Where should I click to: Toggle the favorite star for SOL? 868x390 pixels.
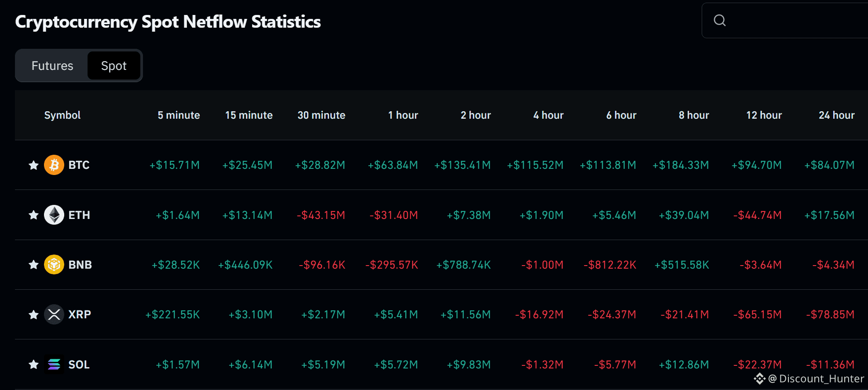pos(33,364)
